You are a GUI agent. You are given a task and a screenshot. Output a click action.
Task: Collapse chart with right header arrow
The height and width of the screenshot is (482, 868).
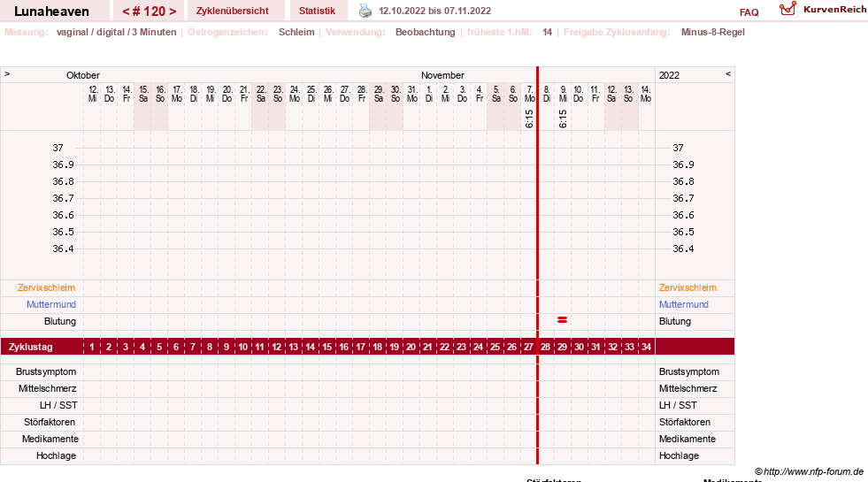(x=728, y=73)
